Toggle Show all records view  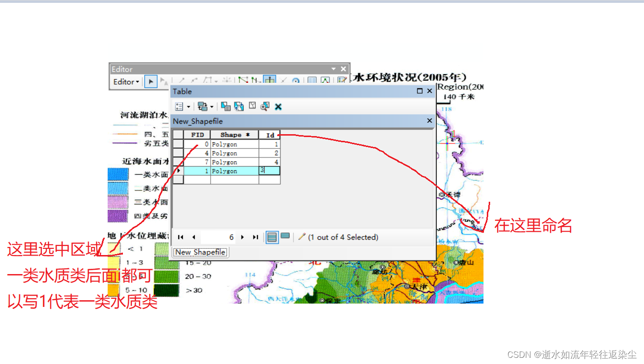(272, 237)
